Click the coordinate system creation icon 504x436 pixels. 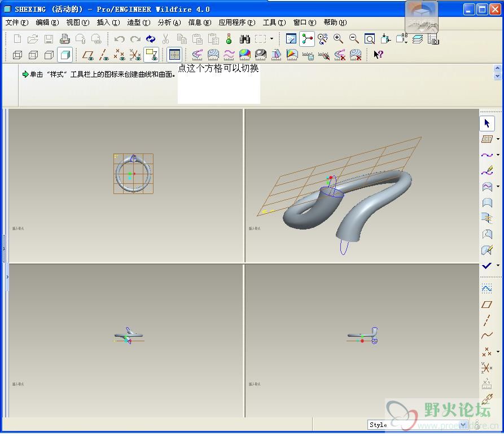coord(487,368)
